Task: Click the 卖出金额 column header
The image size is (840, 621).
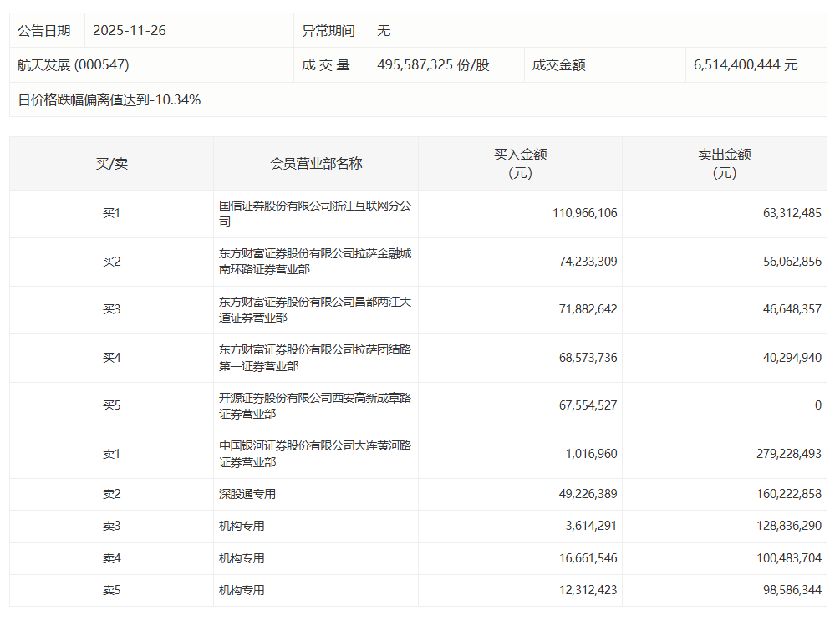Action: [x=724, y=164]
